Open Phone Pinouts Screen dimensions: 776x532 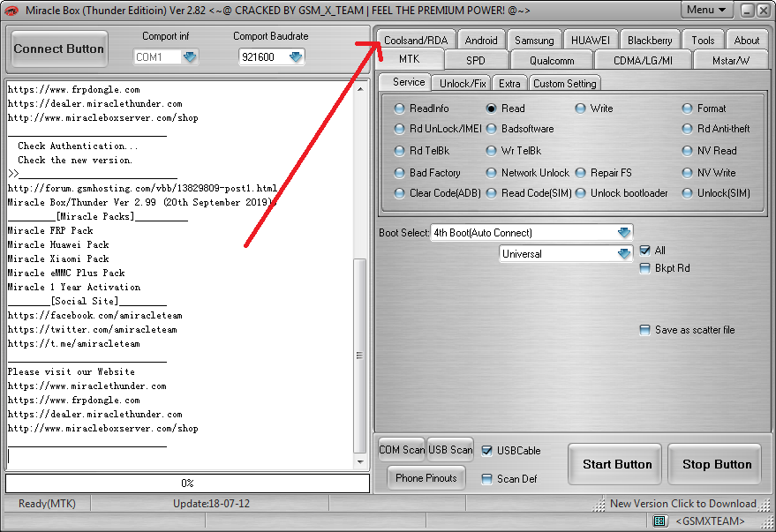[426, 478]
